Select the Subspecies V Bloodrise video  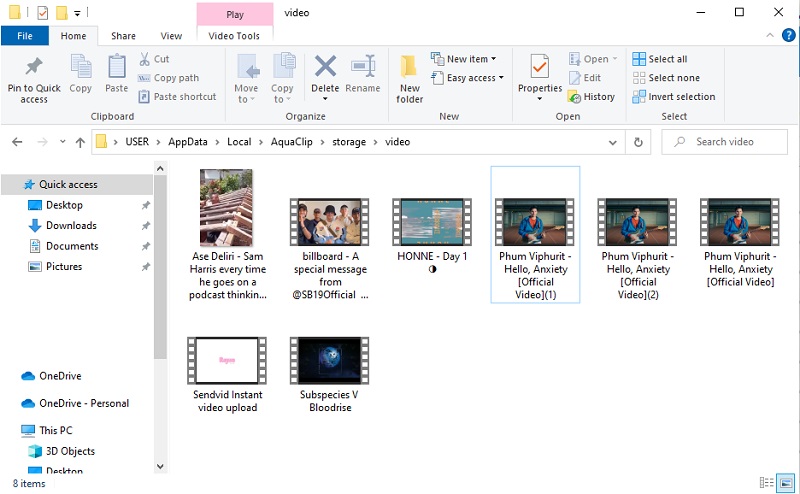coord(330,375)
